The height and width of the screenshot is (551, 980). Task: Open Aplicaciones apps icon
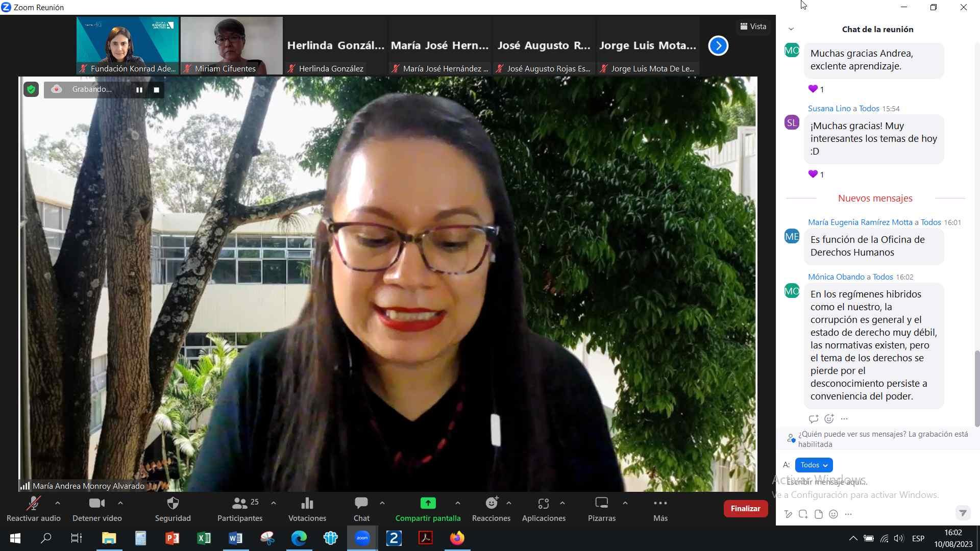tap(543, 504)
